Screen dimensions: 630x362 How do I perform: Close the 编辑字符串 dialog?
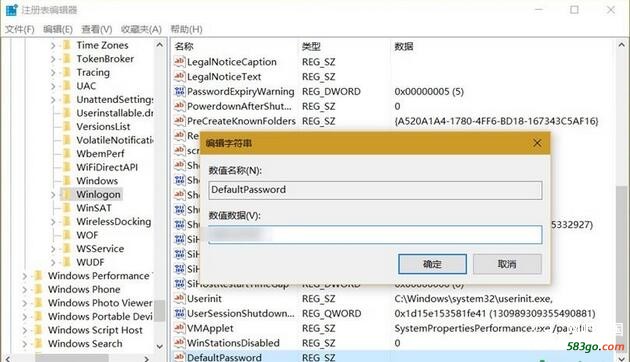537,143
